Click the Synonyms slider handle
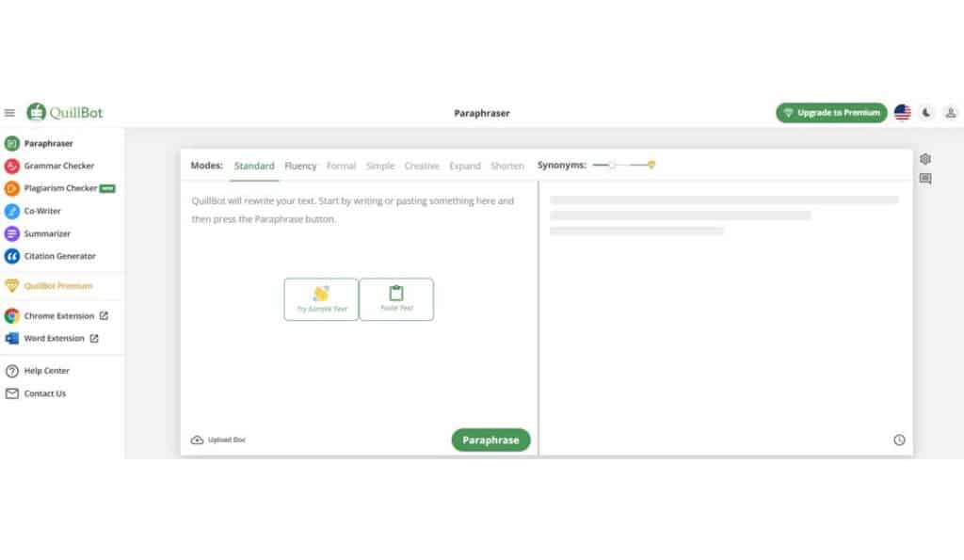Viewport: 964px width, 560px height. tap(612, 165)
